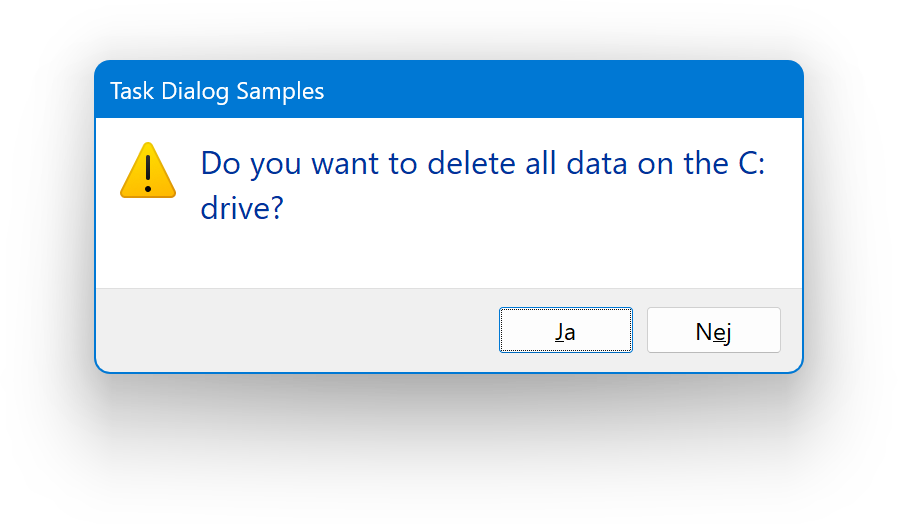Select the focused default button labeled Ja
This screenshot has width=898, height=524.
pos(565,331)
